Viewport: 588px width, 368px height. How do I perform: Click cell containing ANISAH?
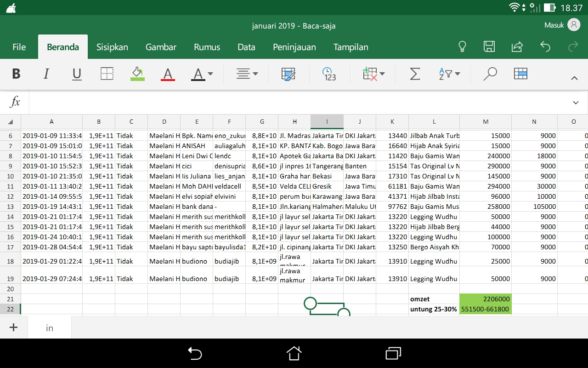197,146
